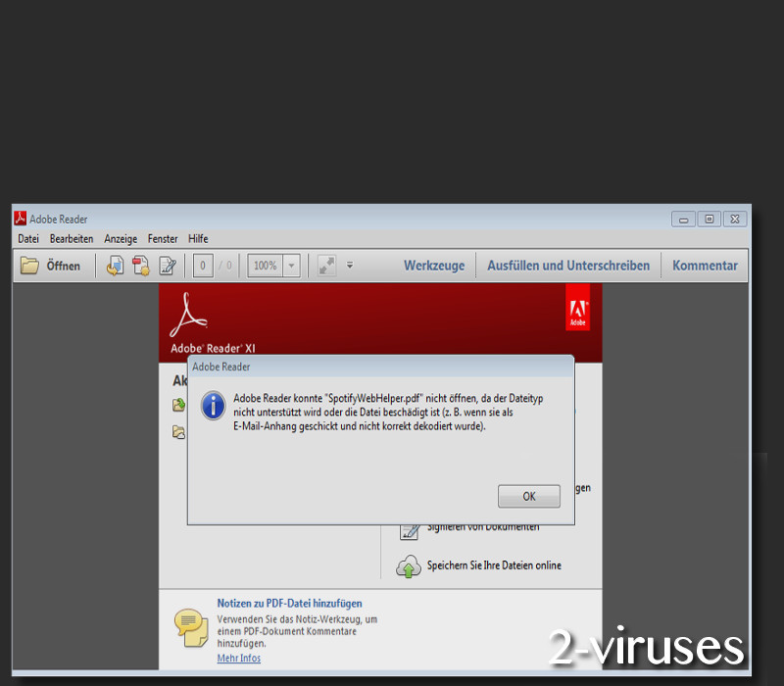Image resolution: width=784 pixels, height=686 pixels.
Task: Click the Öffnen folder icon in the toolbar
Action: [x=29, y=266]
